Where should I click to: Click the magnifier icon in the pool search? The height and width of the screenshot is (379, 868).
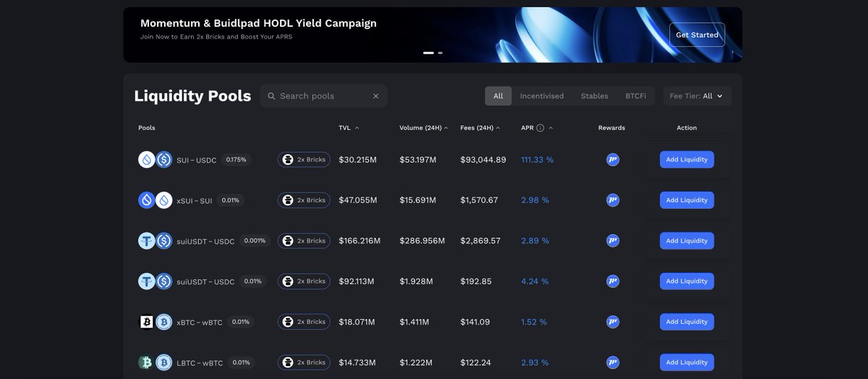(x=271, y=96)
